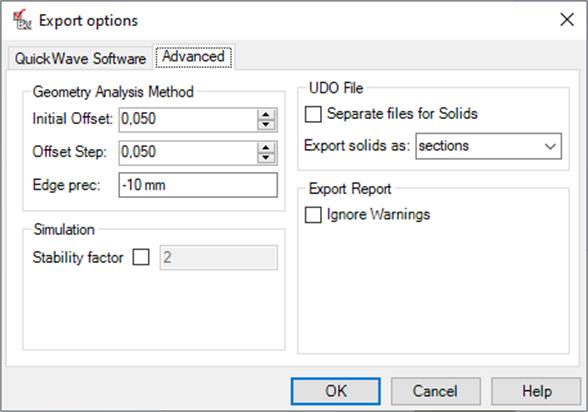Increase Initial Offset with up arrow

pos(266,115)
